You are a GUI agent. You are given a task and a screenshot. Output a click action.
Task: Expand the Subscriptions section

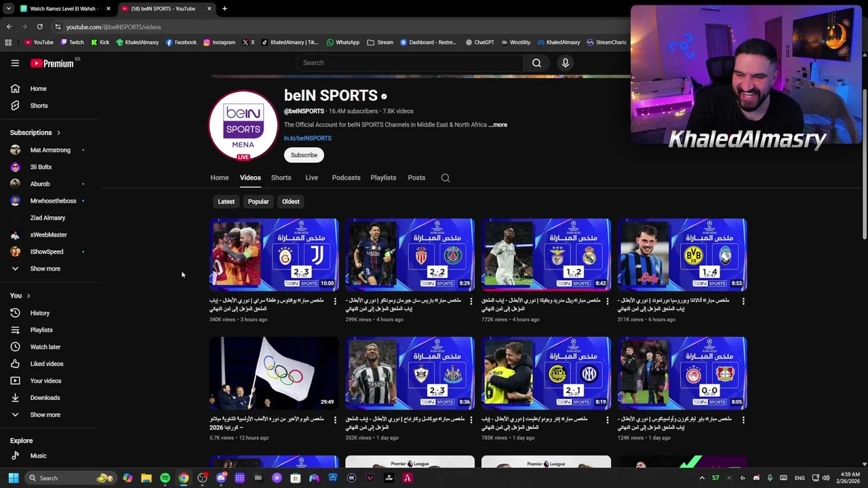pyautogui.click(x=35, y=133)
